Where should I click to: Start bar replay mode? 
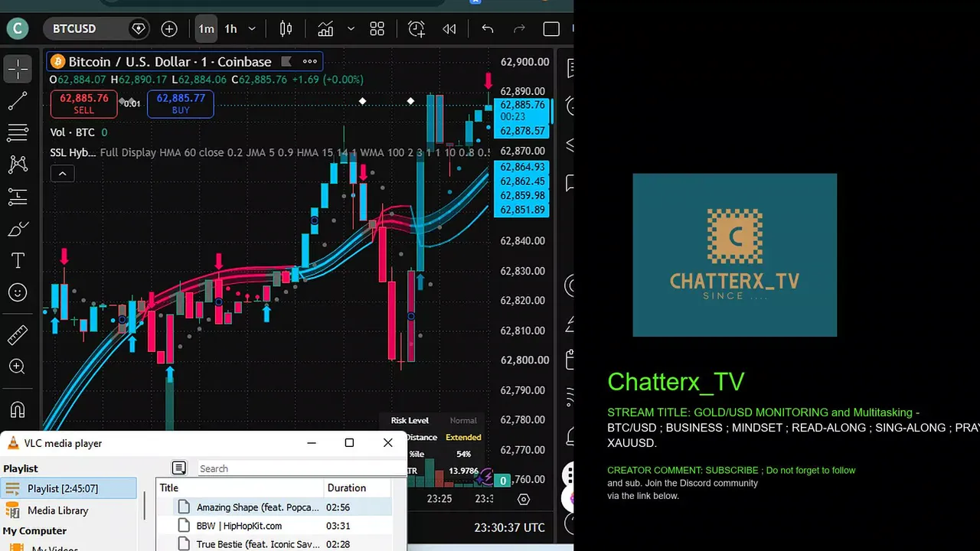pyautogui.click(x=449, y=29)
